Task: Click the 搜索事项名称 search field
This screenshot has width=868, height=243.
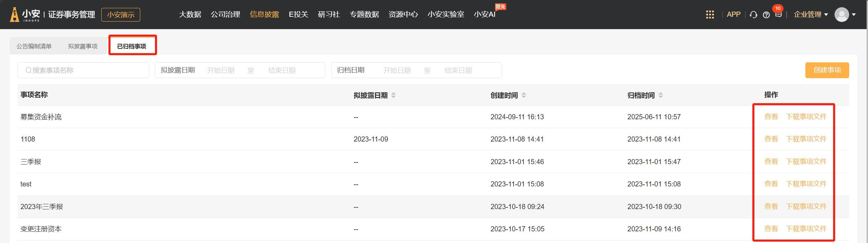Action: (83, 71)
